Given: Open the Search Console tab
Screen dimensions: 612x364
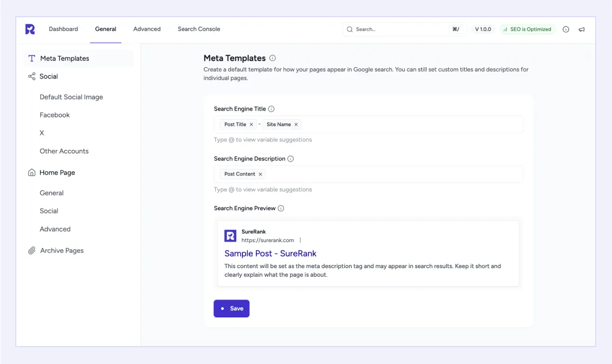Looking at the screenshot, I should 199,29.
